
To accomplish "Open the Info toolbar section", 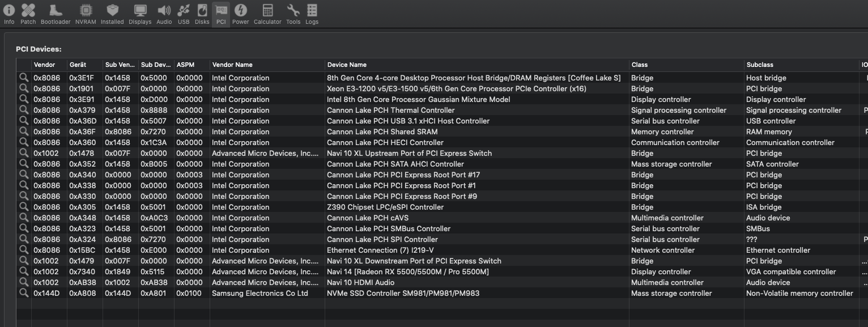I will (9, 14).
